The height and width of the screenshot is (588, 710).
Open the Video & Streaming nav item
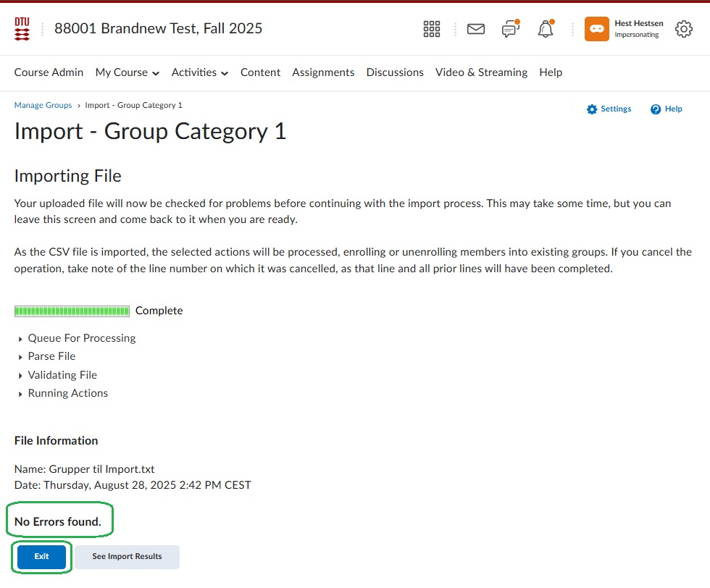[481, 72]
